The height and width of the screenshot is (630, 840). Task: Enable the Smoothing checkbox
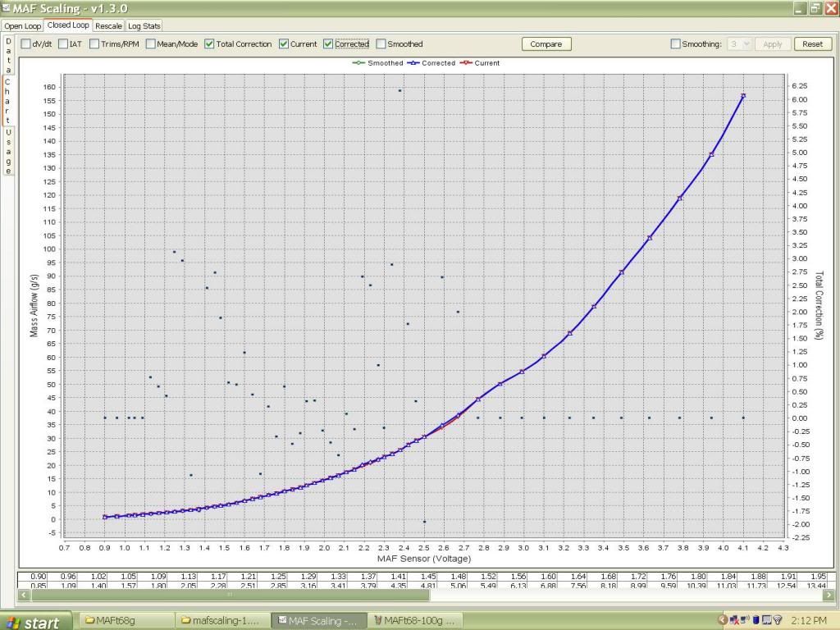(675, 44)
